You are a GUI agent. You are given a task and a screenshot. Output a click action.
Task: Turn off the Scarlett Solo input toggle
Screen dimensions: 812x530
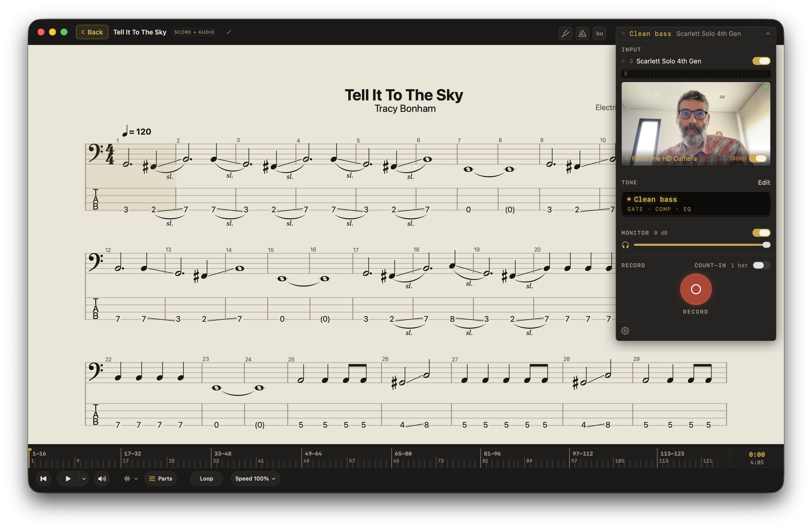pos(761,61)
